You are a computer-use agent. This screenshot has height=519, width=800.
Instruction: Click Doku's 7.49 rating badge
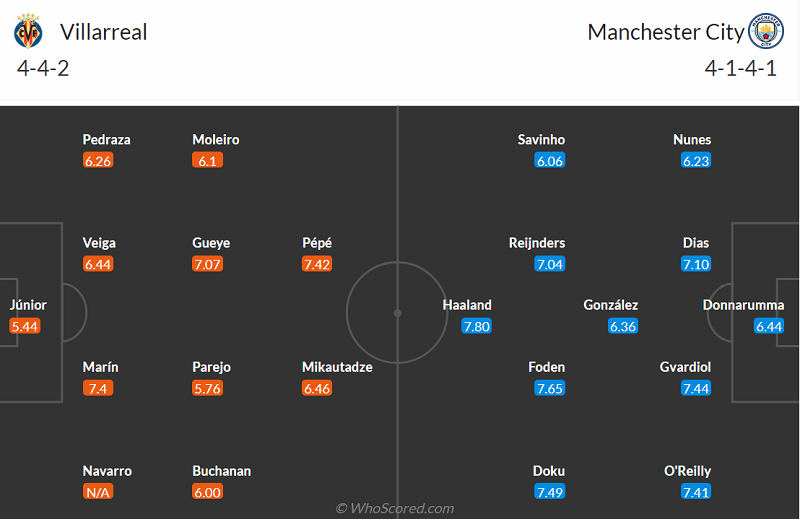(x=549, y=492)
